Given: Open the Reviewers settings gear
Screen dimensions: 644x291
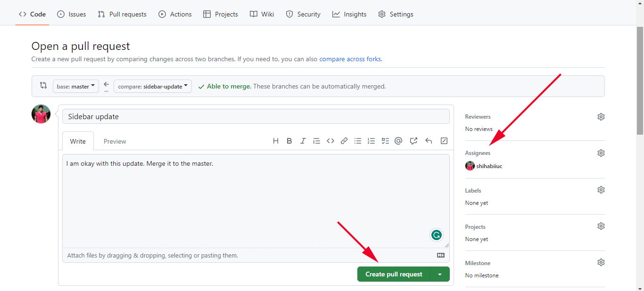Looking at the screenshot, I should point(601,116).
